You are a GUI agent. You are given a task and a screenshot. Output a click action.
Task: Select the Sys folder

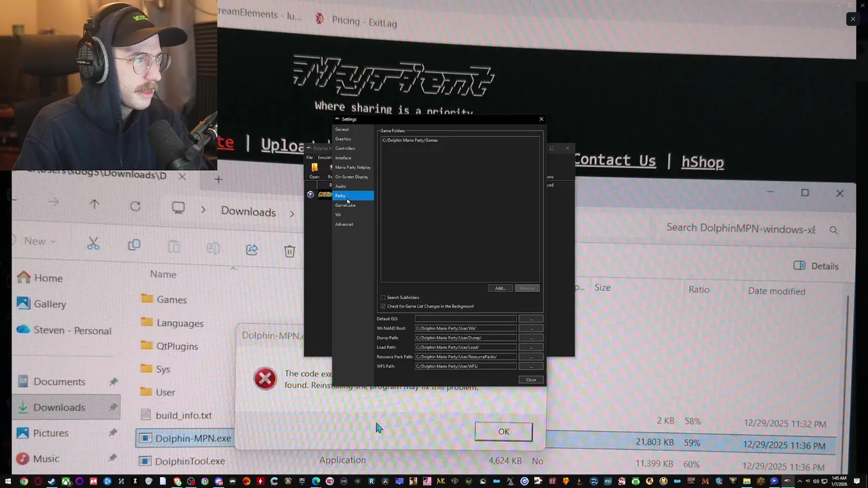point(155,369)
